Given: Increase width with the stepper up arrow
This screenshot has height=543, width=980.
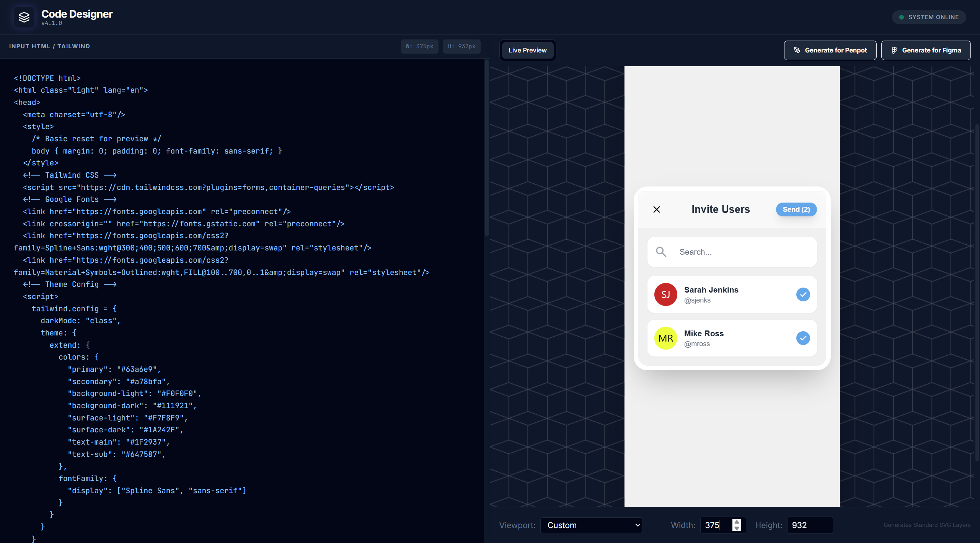Looking at the screenshot, I should [737, 522].
